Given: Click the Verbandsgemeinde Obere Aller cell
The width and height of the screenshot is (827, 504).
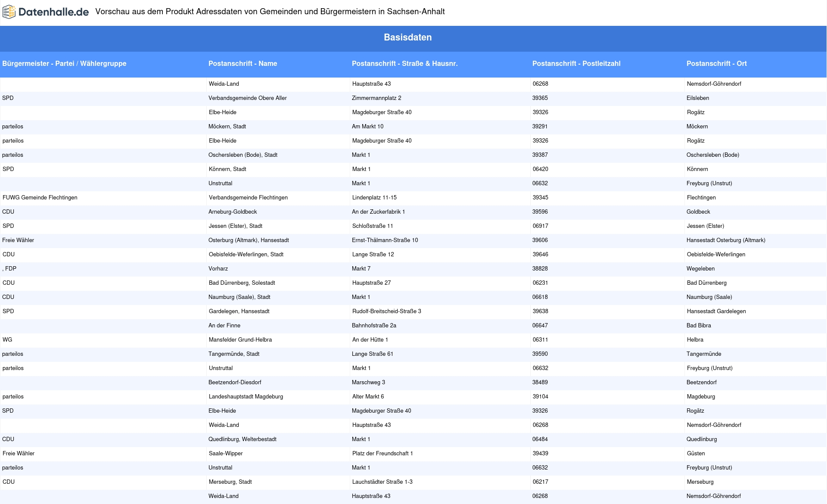Looking at the screenshot, I should point(248,98).
